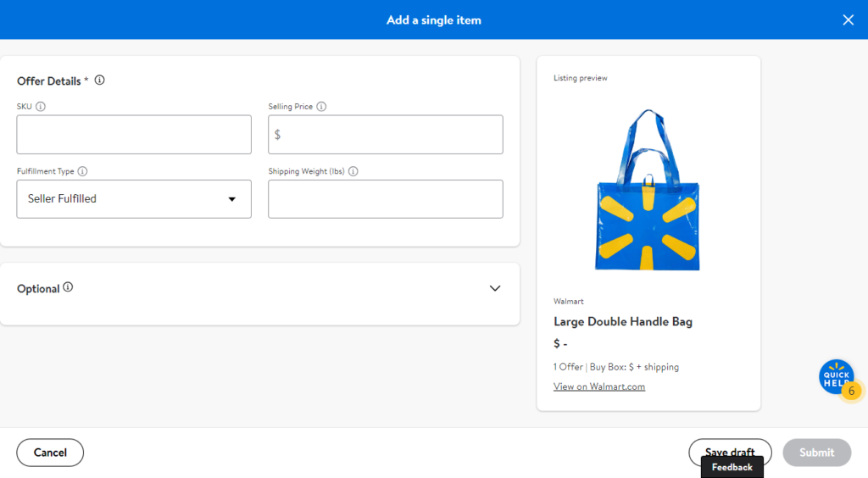Image resolution: width=868 pixels, height=478 pixels.
Task: Click into the SKU input field
Action: (134, 135)
